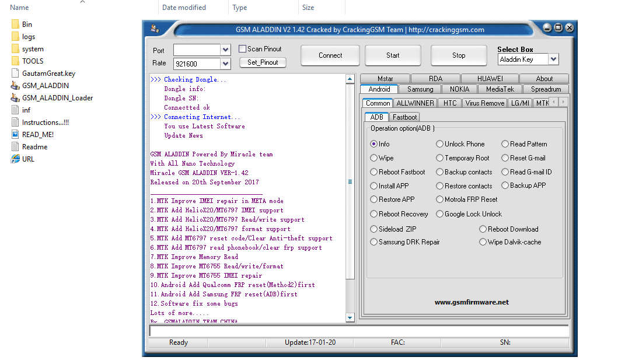Choose Sideload ZIP option
This screenshot has width=632, height=364.
pos(373,229)
